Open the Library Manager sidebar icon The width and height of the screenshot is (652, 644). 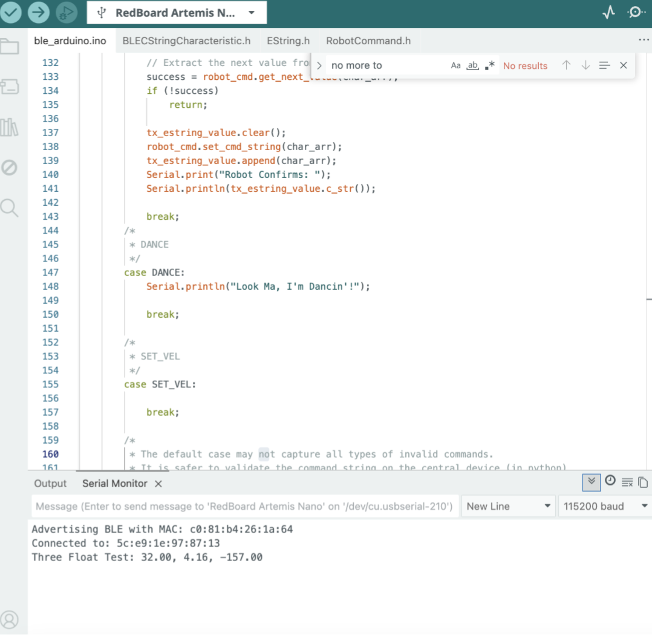pos(10,127)
